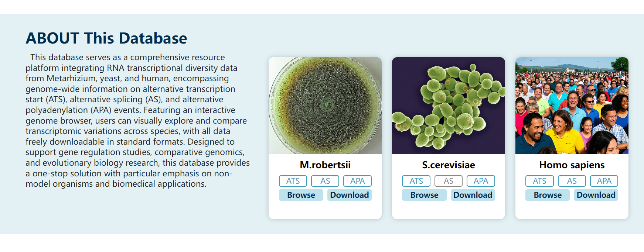Select AS tag under M.robertsii
The width and height of the screenshot is (644, 252).
point(325,181)
